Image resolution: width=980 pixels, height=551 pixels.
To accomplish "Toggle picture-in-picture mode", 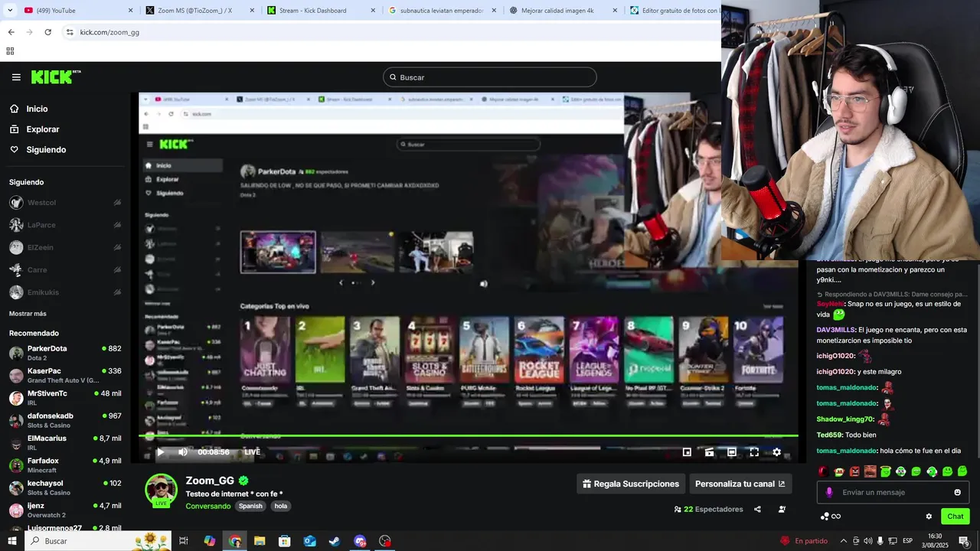I will click(709, 452).
